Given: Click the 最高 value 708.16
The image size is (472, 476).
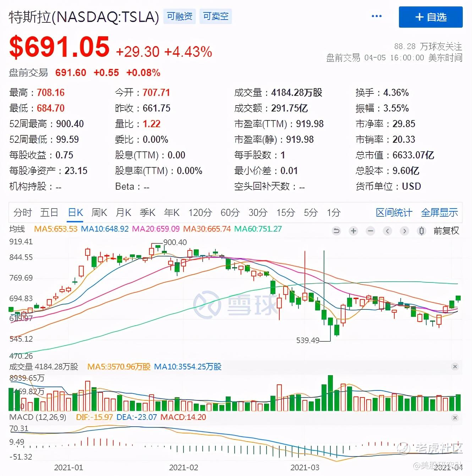Looking at the screenshot, I should 51,93.
